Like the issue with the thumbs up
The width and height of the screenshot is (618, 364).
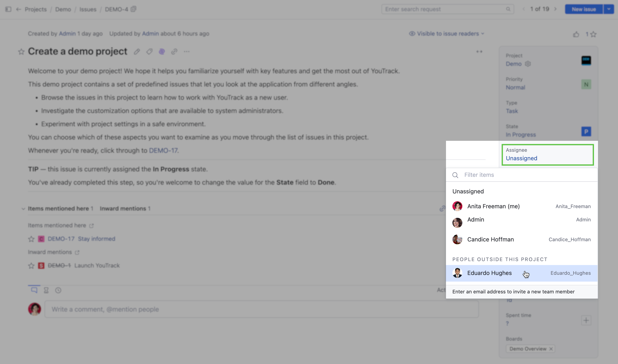tap(576, 34)
